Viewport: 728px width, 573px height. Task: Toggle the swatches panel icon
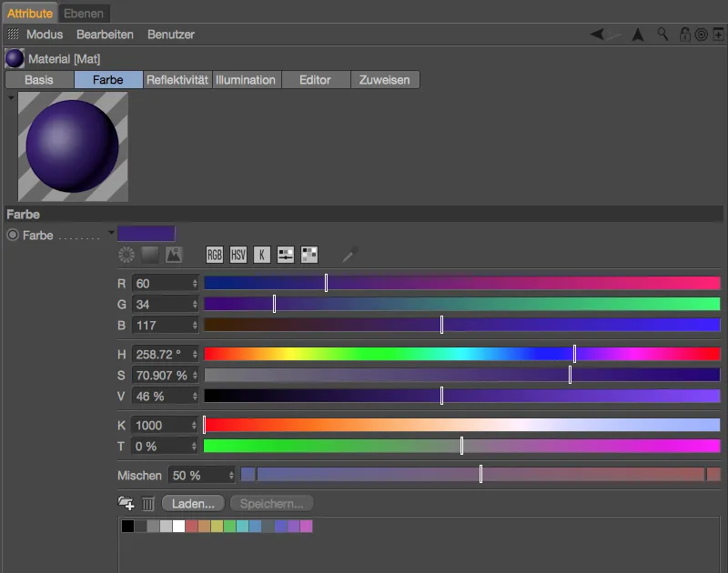click(x=309, y=255)
